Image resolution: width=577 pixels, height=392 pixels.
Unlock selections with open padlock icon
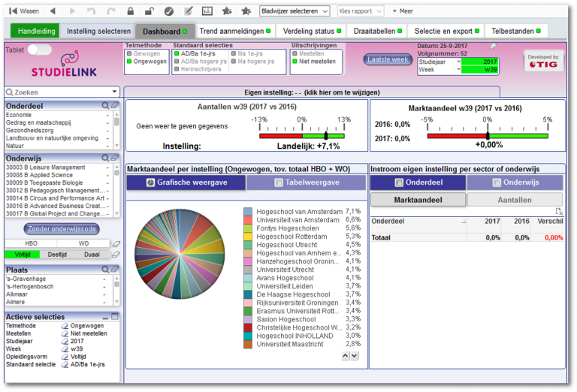coord(149,11)
